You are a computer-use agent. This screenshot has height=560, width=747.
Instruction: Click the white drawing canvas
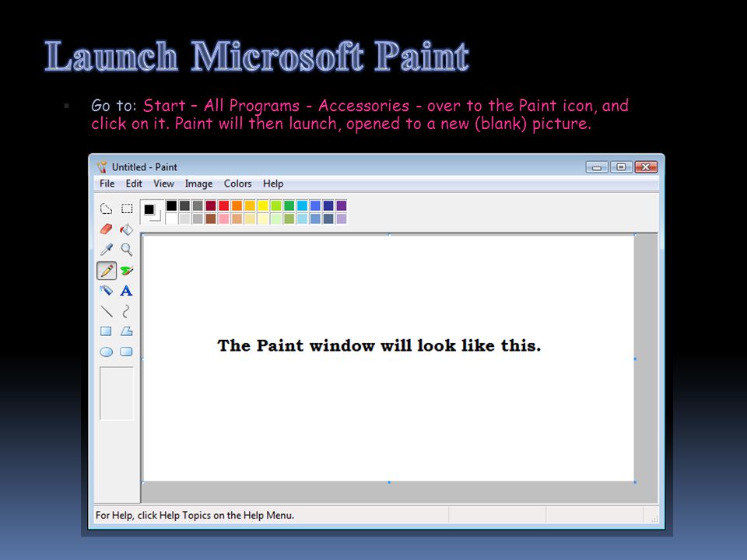point(388,358)
